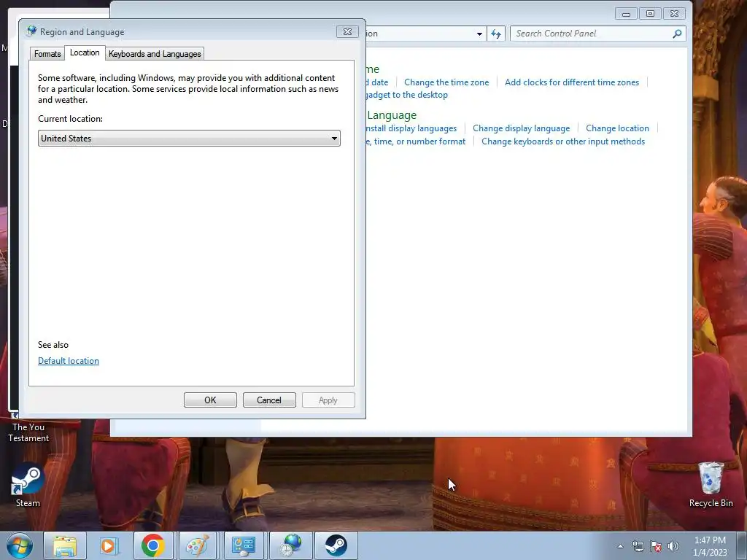
Task: Click the Region and Language globe title icon
Action: click(x=31, y=31)
